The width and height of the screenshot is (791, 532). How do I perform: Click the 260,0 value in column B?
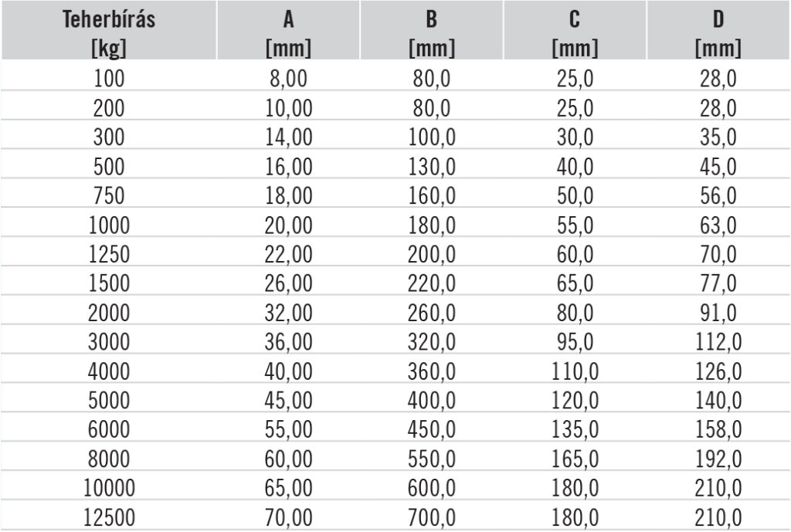[431, 313]
